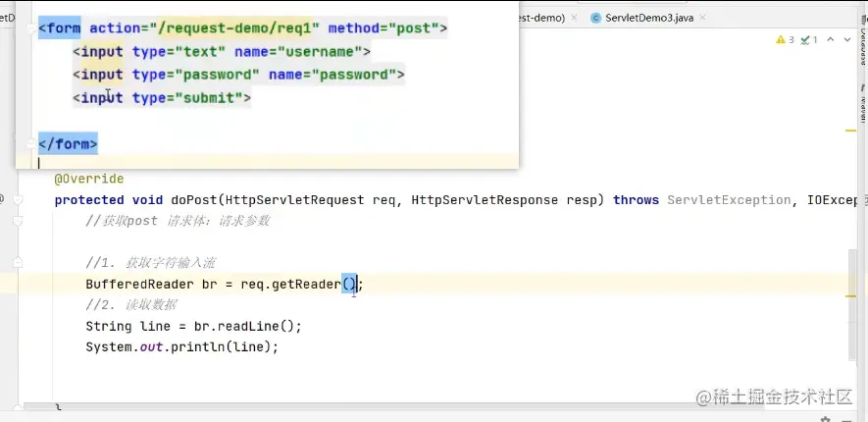The width and height of the screenshot is (868, 422).
Task: Toggle fold marker next to "//1. 获取字符输入流" comment
Action: pos(18,262)
